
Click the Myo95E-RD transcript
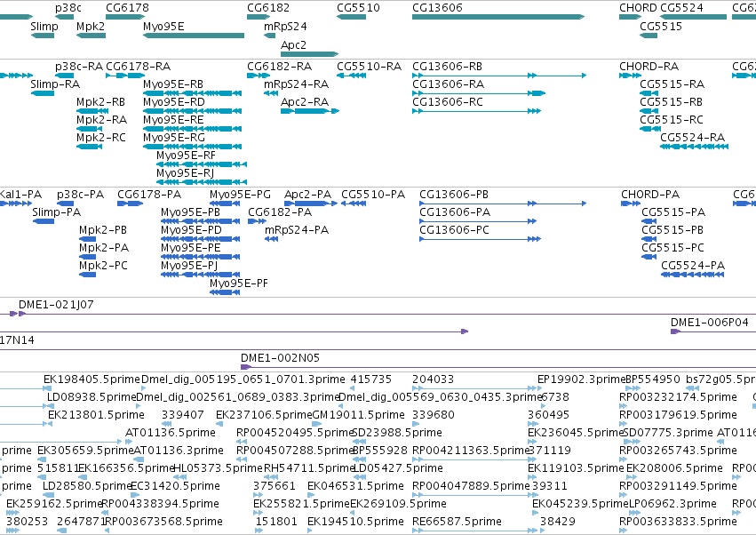pos(193,111)
